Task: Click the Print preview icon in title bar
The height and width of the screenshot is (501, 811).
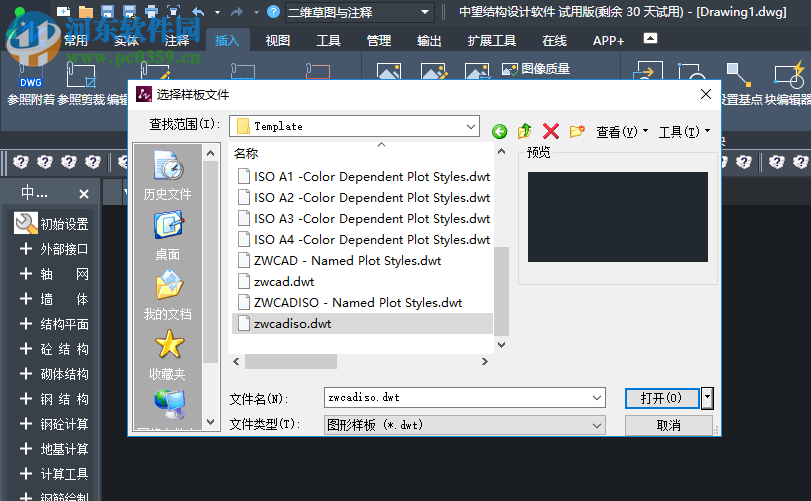Action: tap(173, 12)
